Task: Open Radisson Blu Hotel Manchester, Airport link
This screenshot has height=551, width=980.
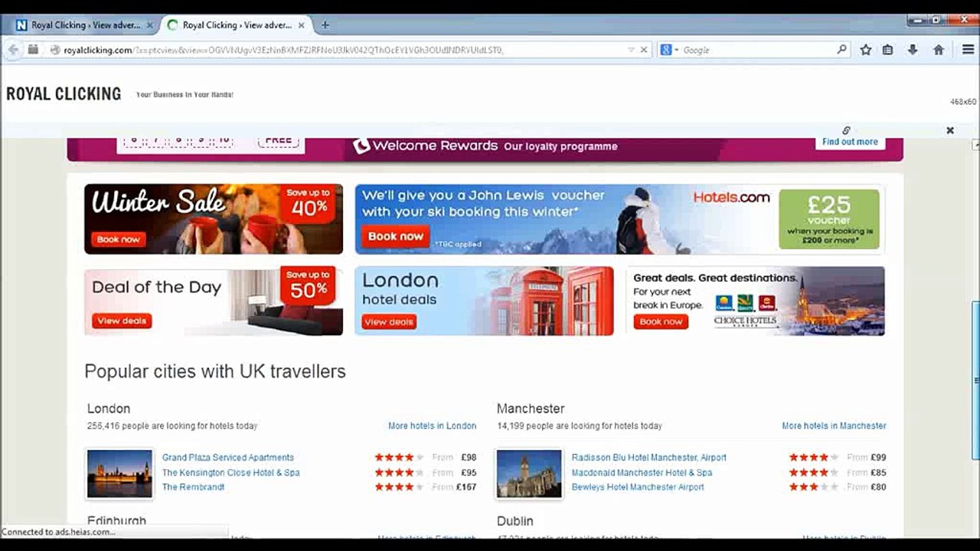Action: (x=649, y=458)
